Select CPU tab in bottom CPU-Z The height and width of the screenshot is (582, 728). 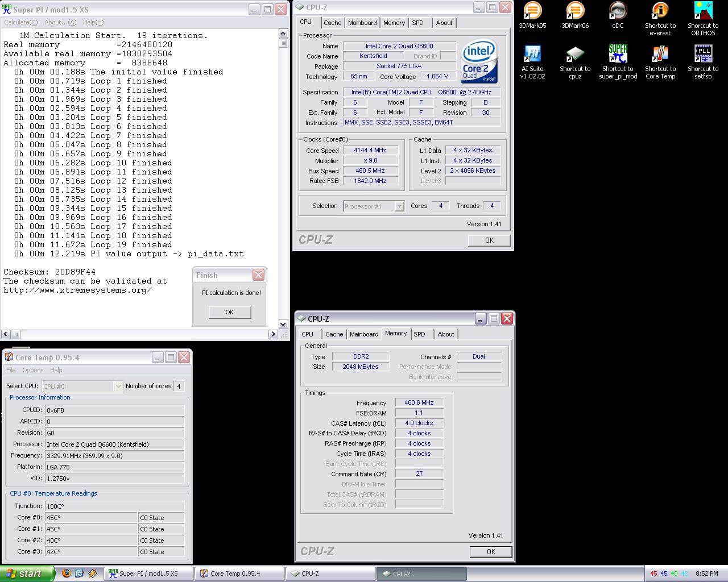point(308,334)
